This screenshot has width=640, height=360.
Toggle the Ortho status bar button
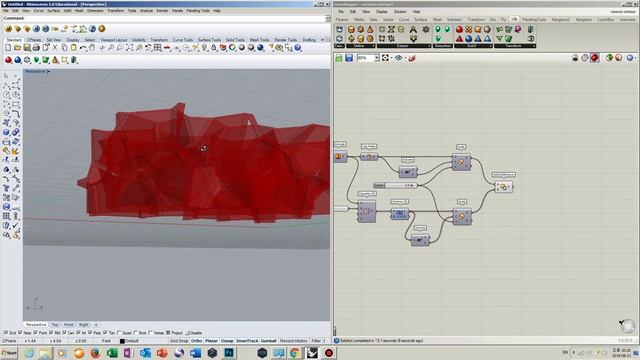(196, 341)
